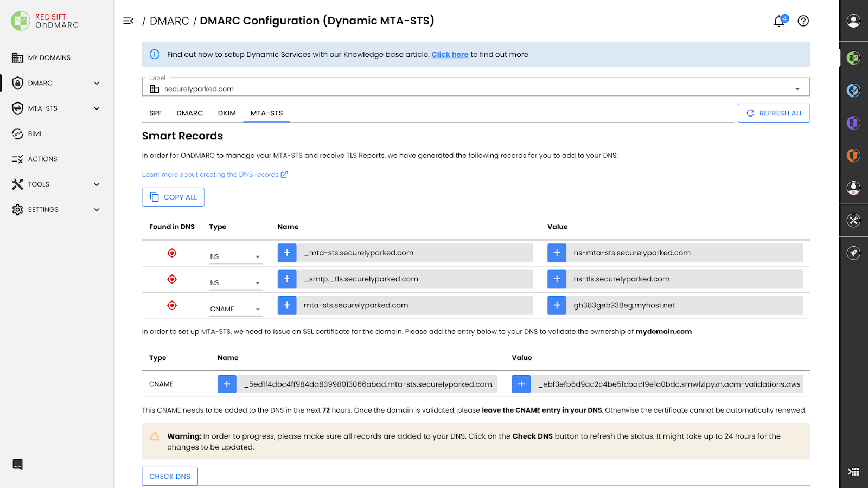Open the apps grid icon
The height and width of the screenshot is (488, 868).
point(853,472)
